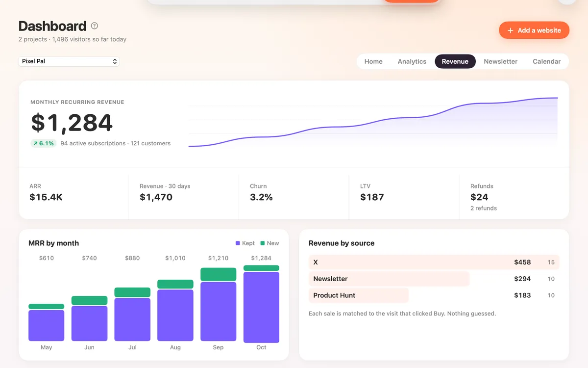Go to the Newsletter tab in the navigation
This screenshot has height=368, width=588.
point(500,61)
